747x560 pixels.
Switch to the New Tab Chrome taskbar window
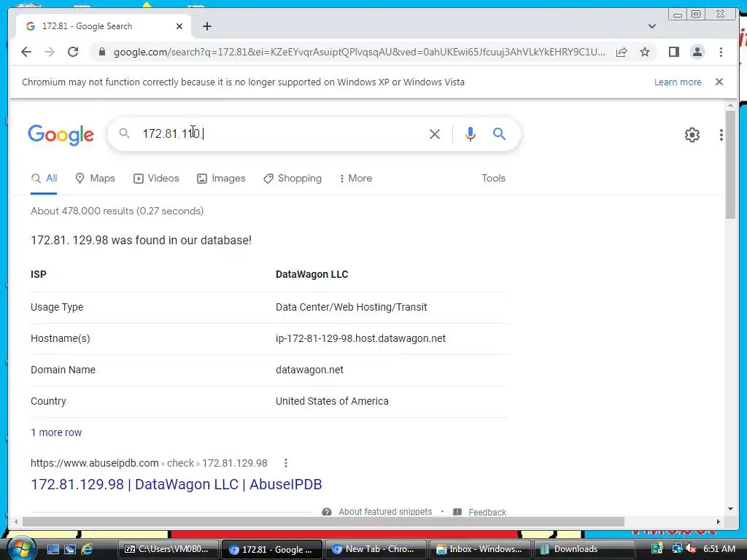(x=376, y=549)
